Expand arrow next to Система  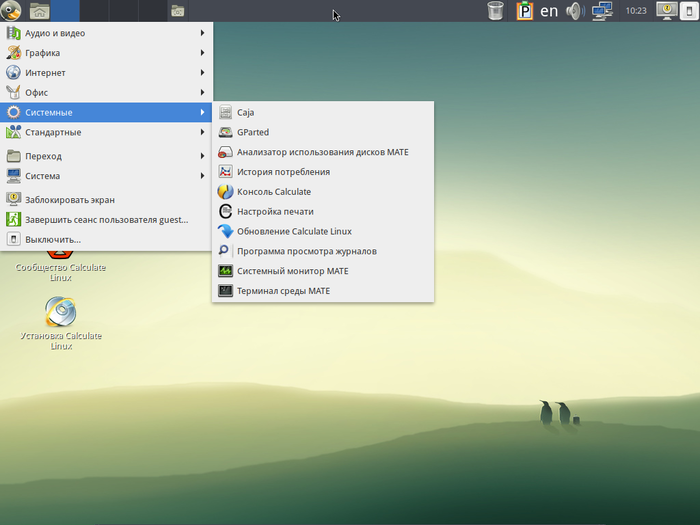202,176
